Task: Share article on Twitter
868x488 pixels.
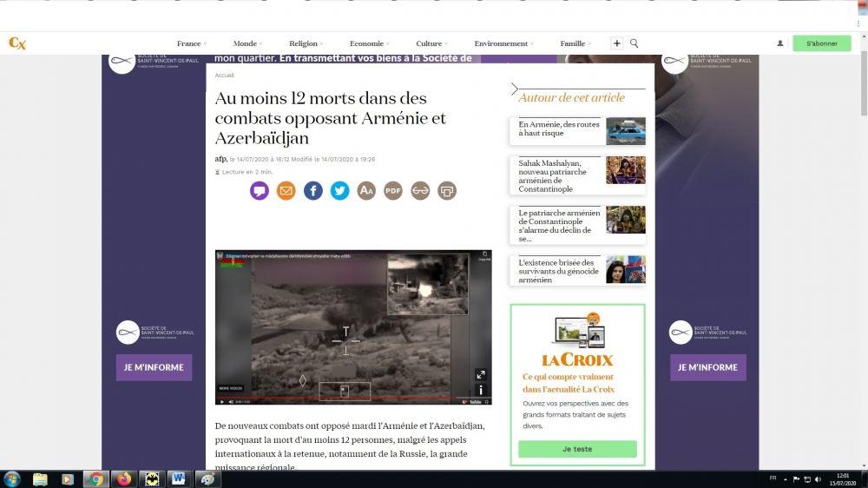Action: pyautogui.click(x=339, y=191)
